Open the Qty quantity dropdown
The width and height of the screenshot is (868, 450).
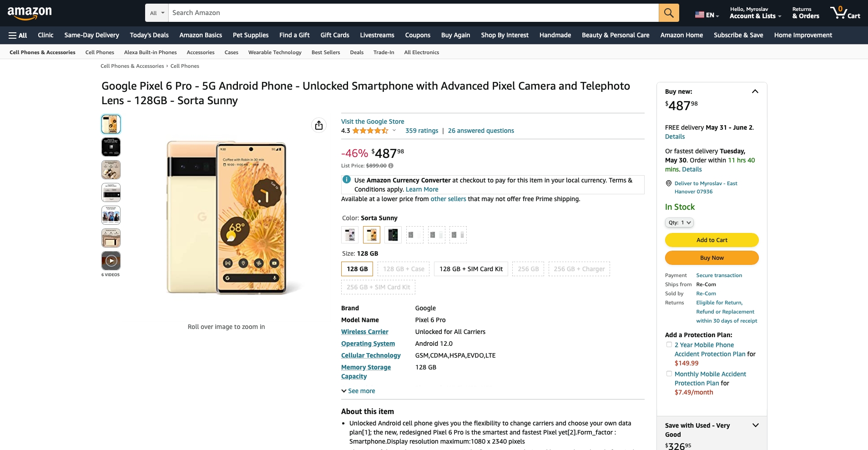point(679,222)
